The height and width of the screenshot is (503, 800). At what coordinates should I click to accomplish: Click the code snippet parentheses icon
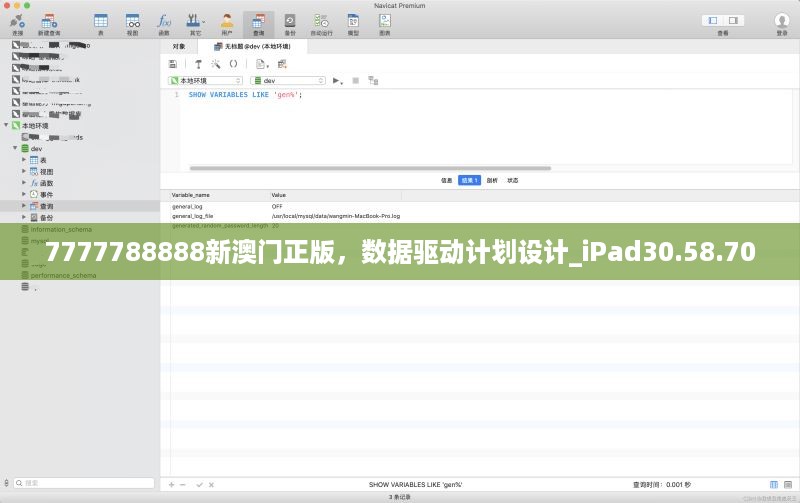[x=233, y=64]
